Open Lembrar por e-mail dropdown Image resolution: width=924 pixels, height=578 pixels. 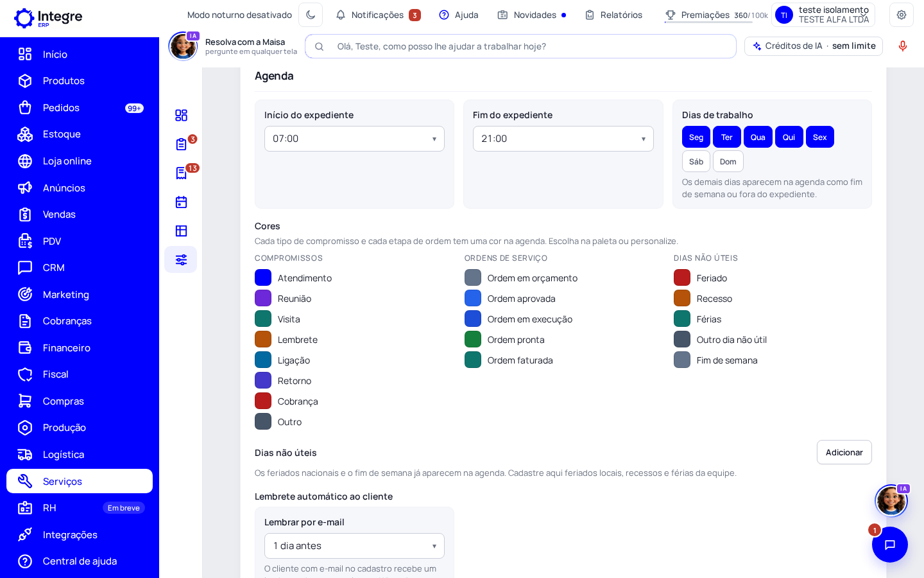[354, 546]
